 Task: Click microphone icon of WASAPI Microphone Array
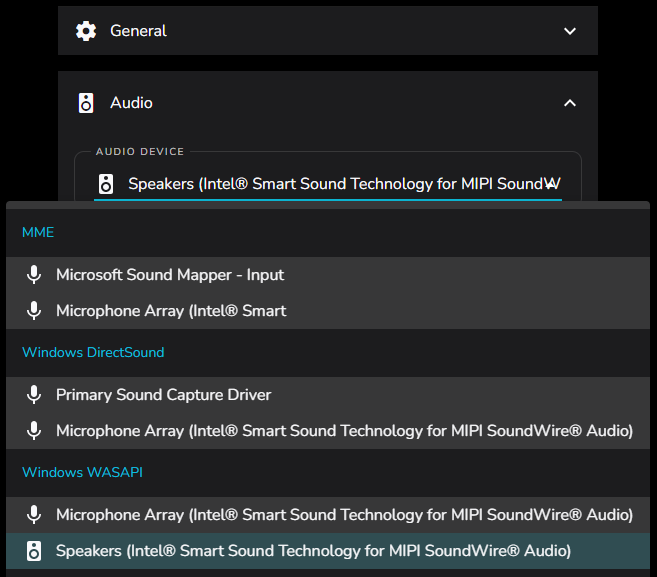(34, 515)
